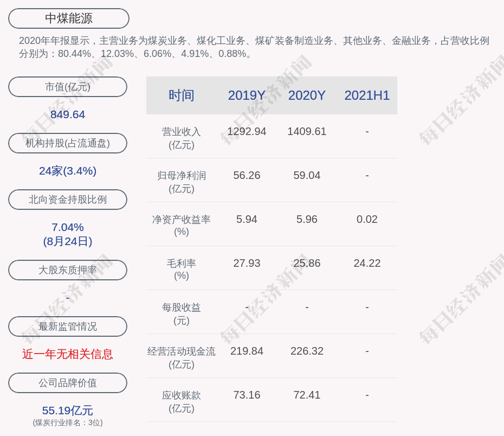504x436 pixels.
Task: Click the 2020Y column header
Action: coord(307,95)
